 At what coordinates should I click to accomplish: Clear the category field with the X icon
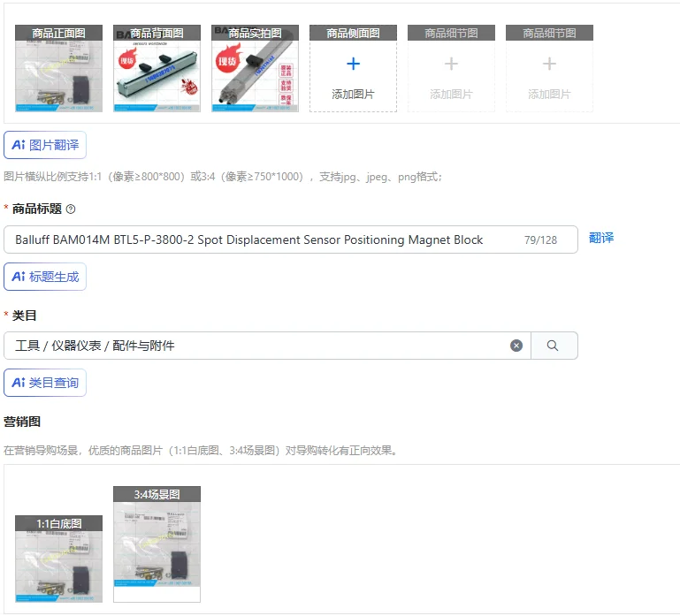pos(516,346)
